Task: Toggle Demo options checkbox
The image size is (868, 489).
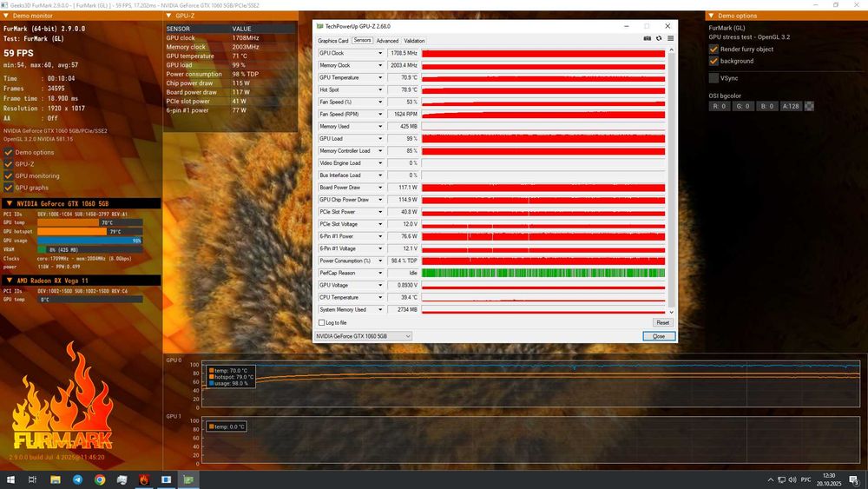Action: tap(9, 152)
